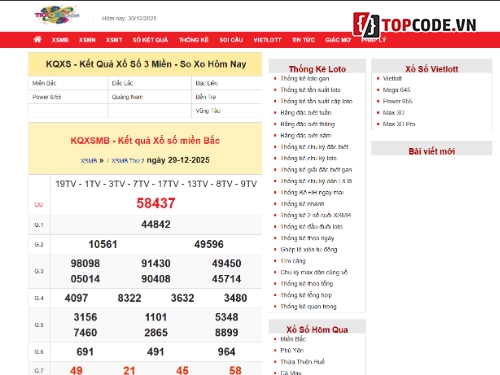Go to homepage via the house icon
500x375 pixels.
[x=38, y=40]
